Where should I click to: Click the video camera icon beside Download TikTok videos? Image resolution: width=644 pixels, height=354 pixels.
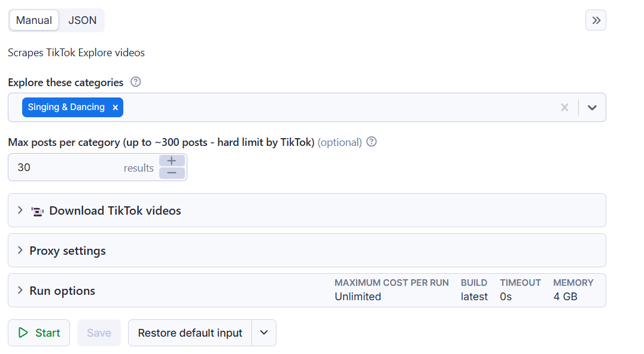(x=37, y=211)
